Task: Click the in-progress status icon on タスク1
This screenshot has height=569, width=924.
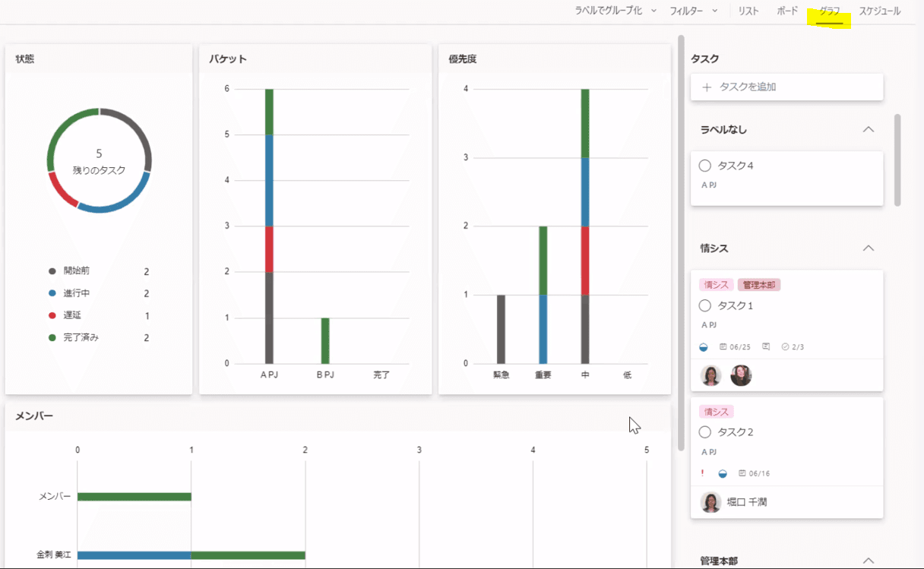Action: (x=704, y=347)
